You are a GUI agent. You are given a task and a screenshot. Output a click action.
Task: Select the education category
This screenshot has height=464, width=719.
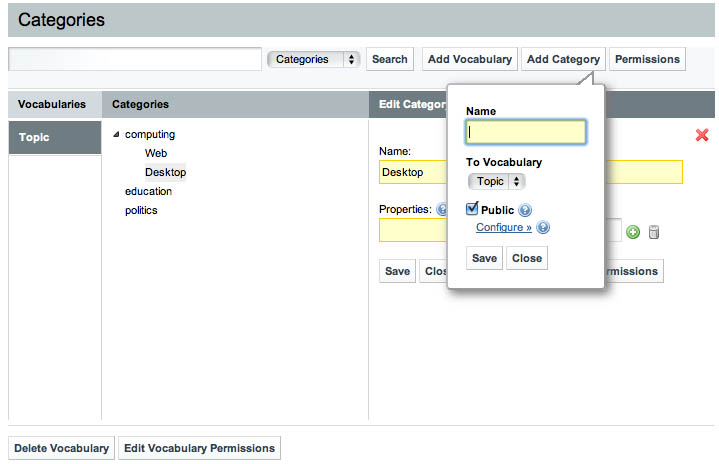pyautogui.click(x=148, y=191)
